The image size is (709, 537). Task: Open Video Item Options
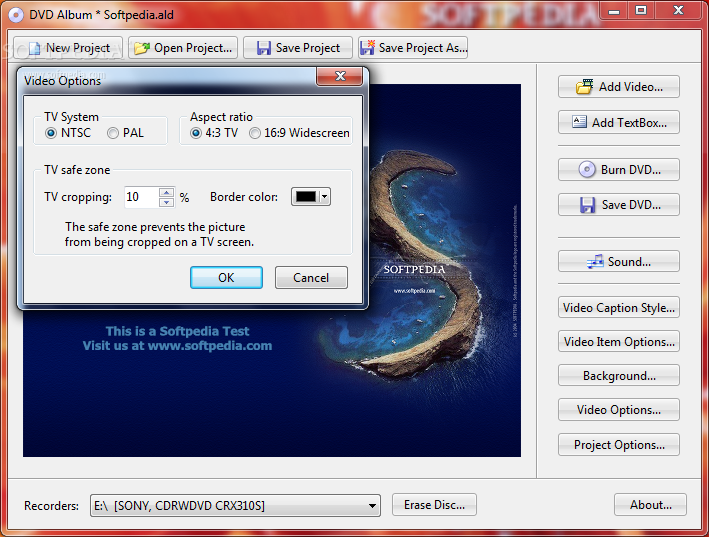point(619,342)
